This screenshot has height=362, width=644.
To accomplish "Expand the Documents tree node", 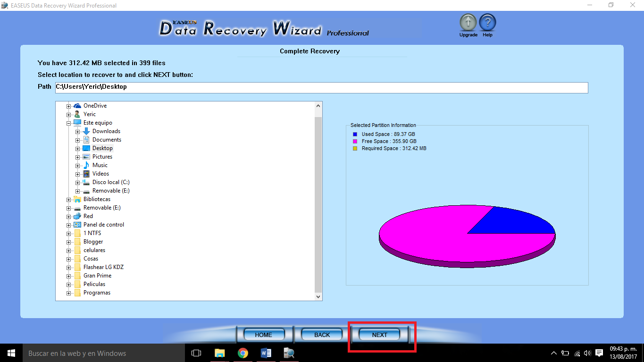I will [x=78, y=140].
